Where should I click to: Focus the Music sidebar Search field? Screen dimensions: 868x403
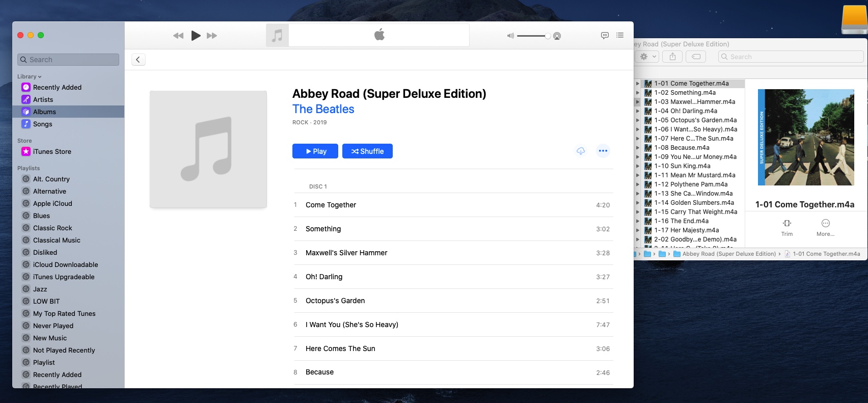(68, 60)
